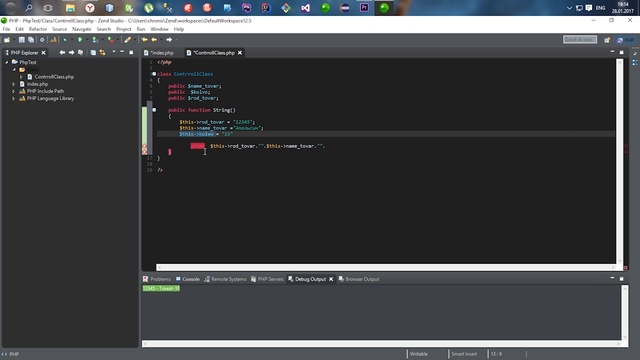
Task: Expand the ControllClass.php tree node
Action: coord(21,77)
